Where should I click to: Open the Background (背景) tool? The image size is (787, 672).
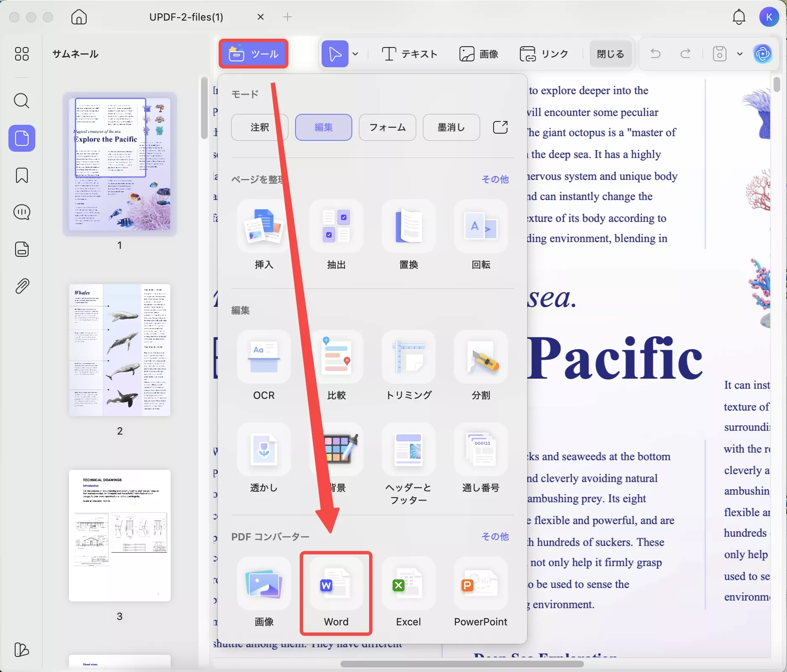coord(336,459)
